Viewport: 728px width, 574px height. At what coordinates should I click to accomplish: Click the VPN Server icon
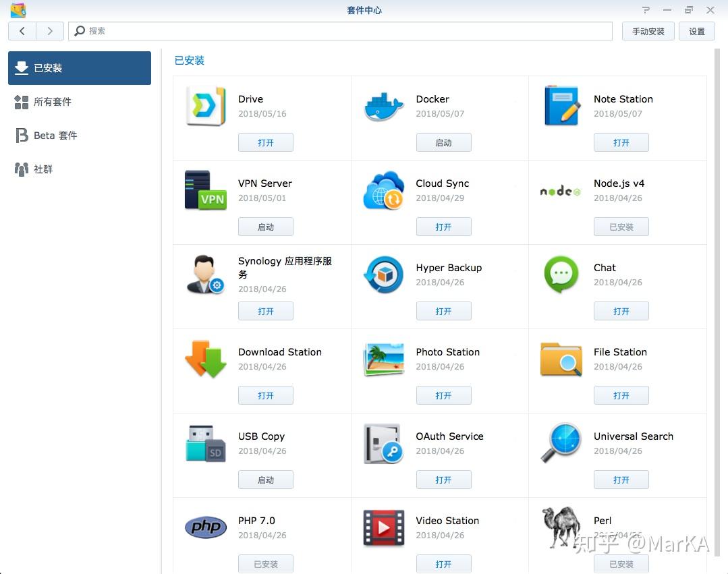pos(206,190)
